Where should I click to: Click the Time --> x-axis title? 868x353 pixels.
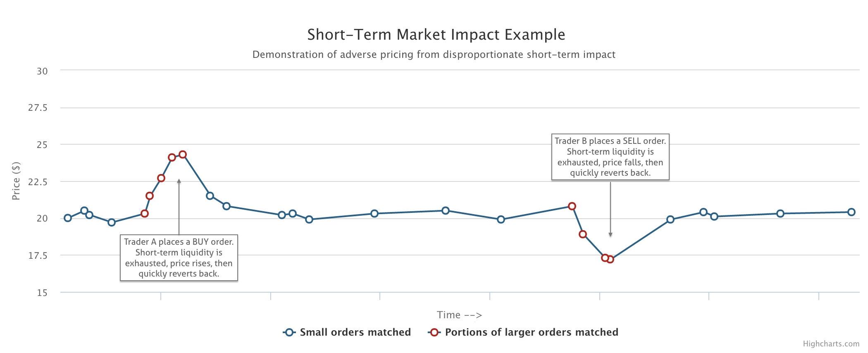[459, 315]
